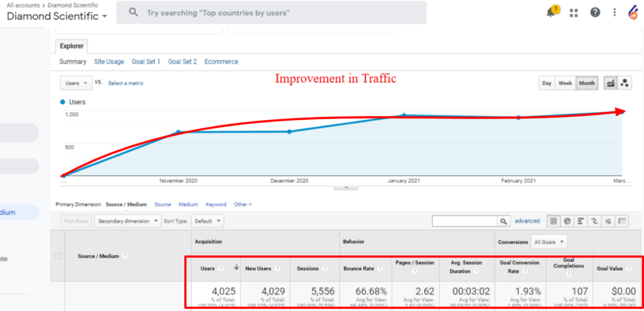Click help icon next to Goal Value
The width and height of the screenshot is (644, 311).
coord(629,268)
